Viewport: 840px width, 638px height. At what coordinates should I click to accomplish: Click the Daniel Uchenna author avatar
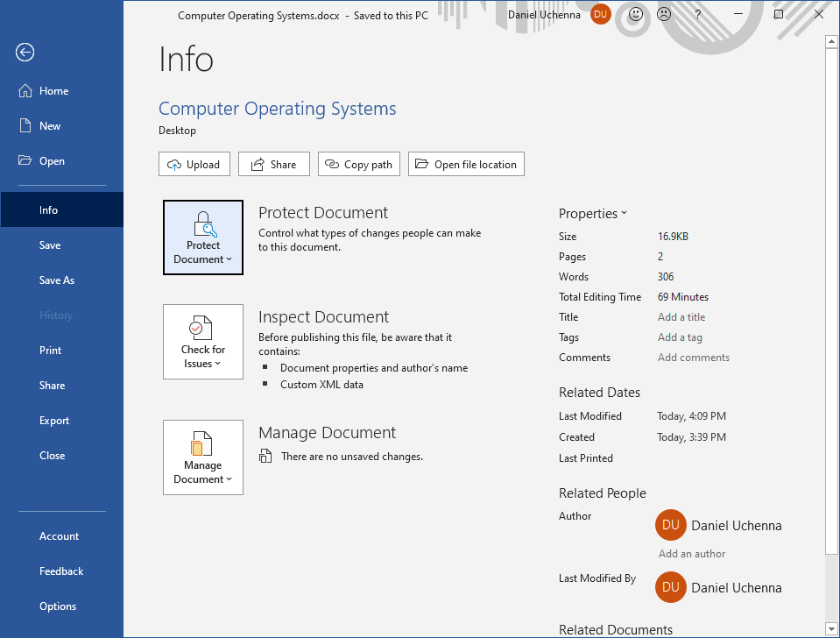tap(670, 525)
